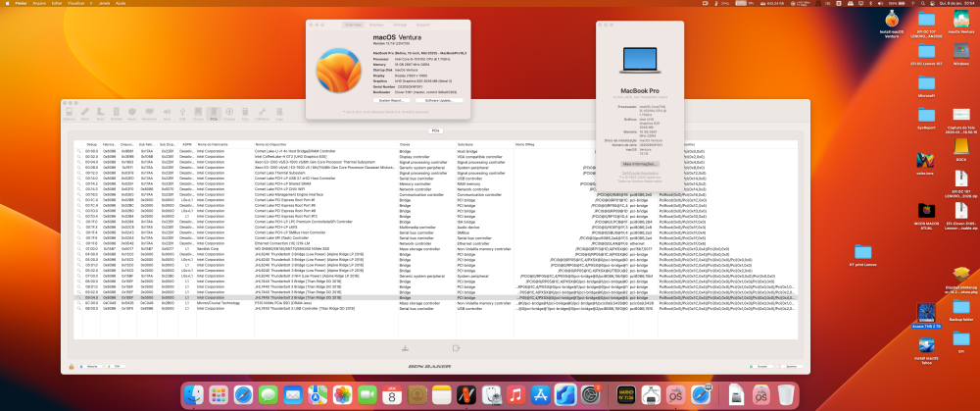The height and width of the screenshot is (411, 980).
Task: Open the Energia section in Hackintool toolbar
Action: 229,113
